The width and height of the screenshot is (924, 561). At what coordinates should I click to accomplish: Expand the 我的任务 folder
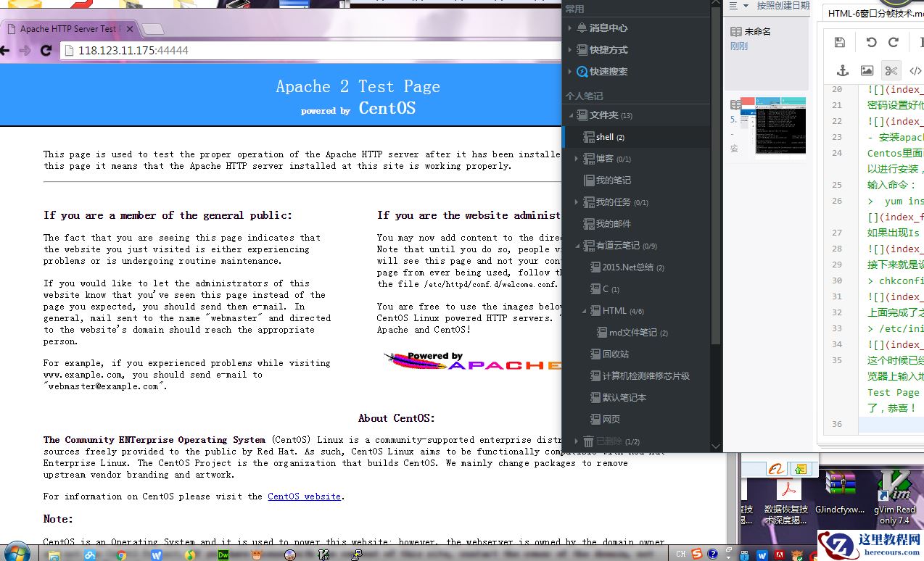(x=577, y=201)
